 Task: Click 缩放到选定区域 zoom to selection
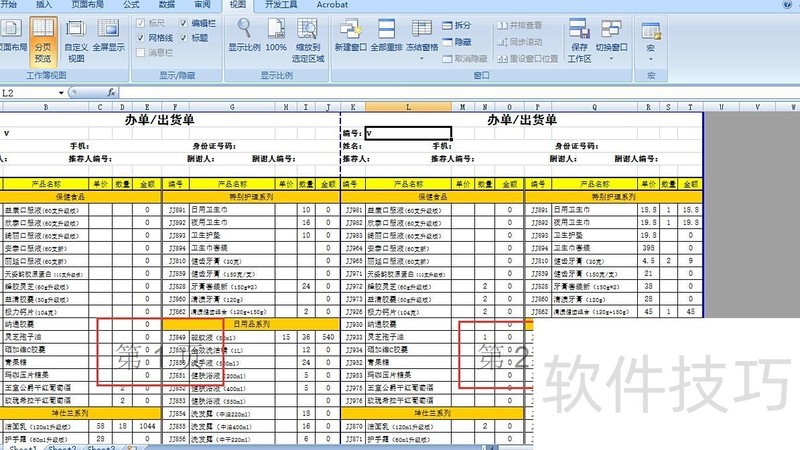click(x=308, y=41)
